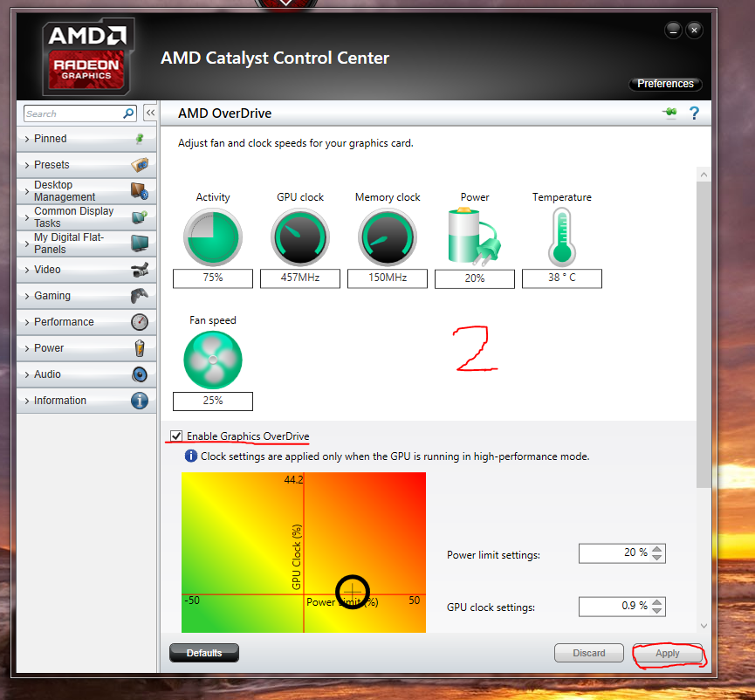Click the Activity gauge dial
This screenshot has width=755, height=700.
pyautogui.click(x=213, y=237)
